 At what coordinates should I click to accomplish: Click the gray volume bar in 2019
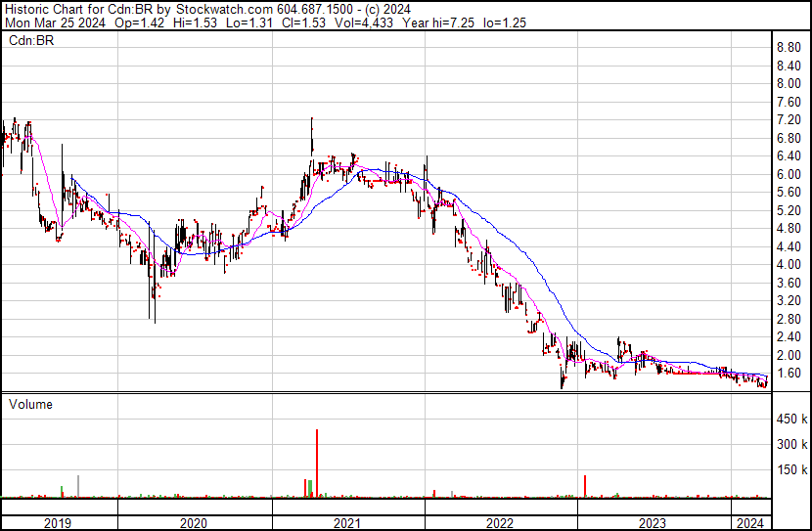(x=78, y=486)
